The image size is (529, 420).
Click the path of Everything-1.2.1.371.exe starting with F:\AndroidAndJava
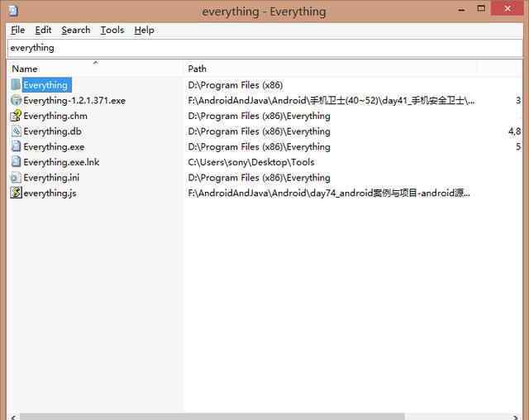click(x=331, y=101)
